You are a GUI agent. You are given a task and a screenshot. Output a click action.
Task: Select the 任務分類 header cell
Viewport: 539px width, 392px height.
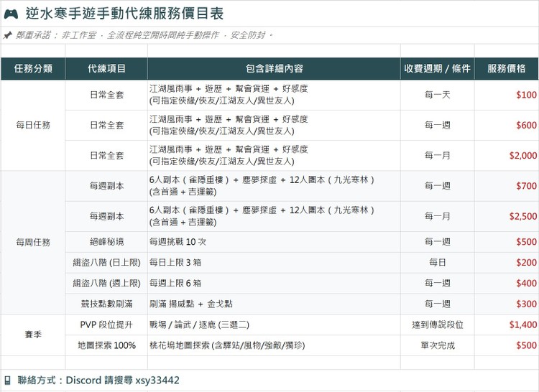(x=33, y=69)
